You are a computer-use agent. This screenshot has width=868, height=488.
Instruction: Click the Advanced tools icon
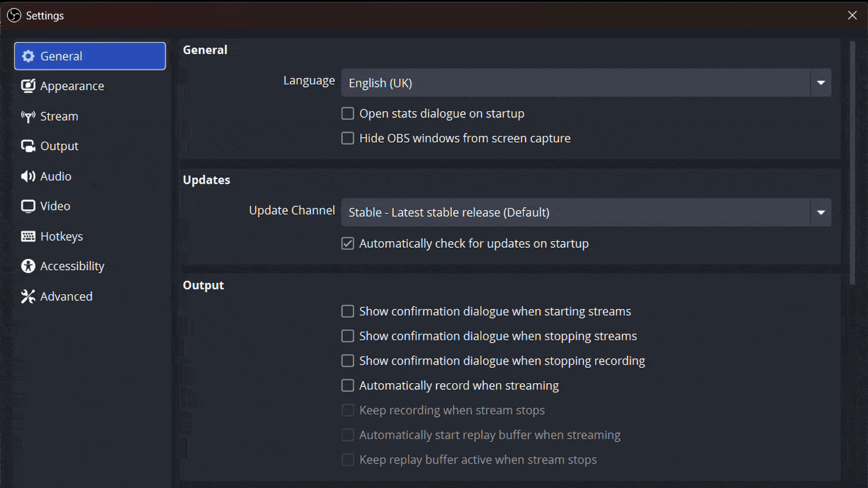[28, 296]
